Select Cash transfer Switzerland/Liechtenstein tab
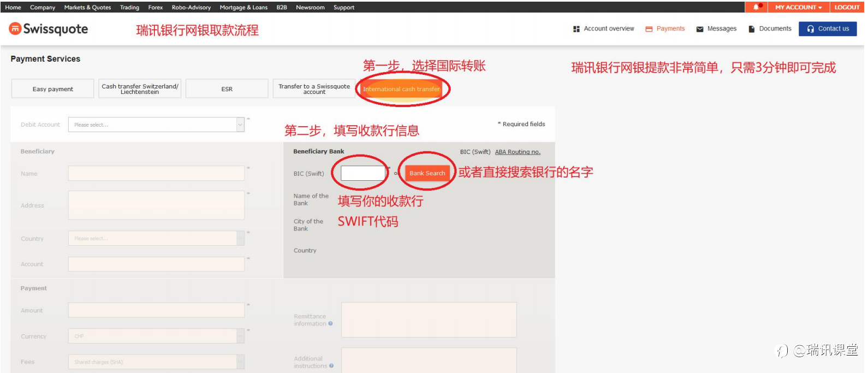The width and height of the screenshot is (868, 373). click(140, 89)
